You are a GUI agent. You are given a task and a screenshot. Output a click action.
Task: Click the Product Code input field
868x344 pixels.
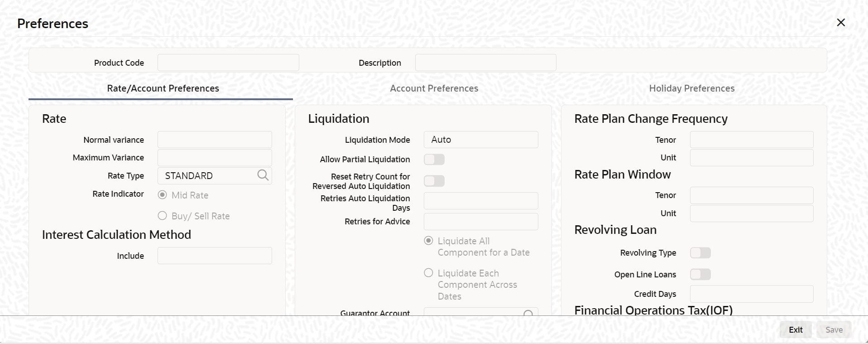pyautogui.click(x=228, y=63)
